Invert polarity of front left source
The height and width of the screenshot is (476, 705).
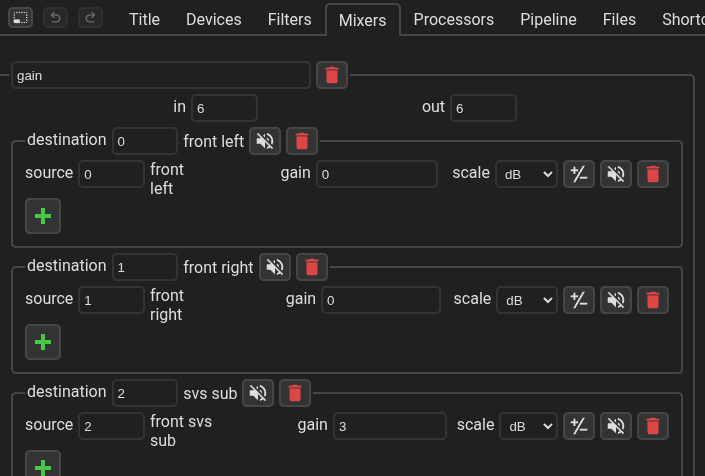[x=579, y=174]
